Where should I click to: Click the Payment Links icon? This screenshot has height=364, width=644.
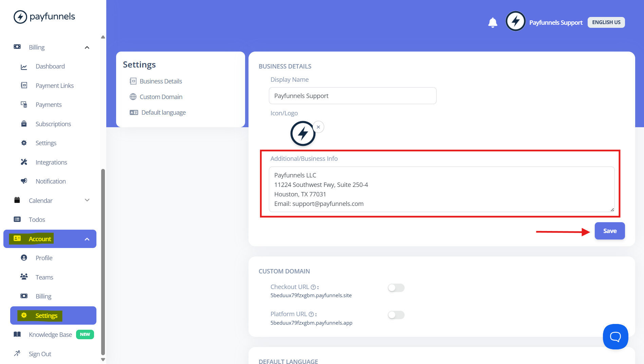24,85
